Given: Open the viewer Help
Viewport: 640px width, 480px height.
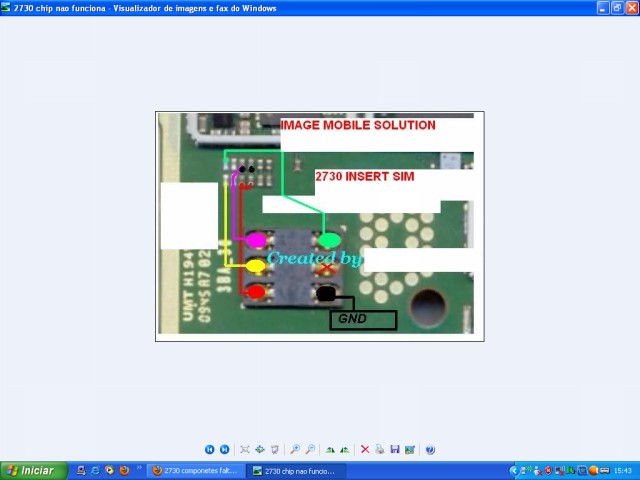Looking at the screenshot, I should click(x=430, y=449).
